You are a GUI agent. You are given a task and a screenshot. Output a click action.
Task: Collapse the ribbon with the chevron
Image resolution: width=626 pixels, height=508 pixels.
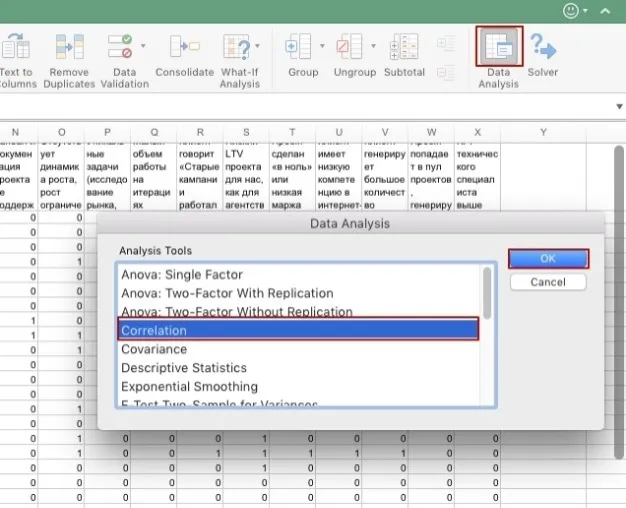(x=605, y=11)
